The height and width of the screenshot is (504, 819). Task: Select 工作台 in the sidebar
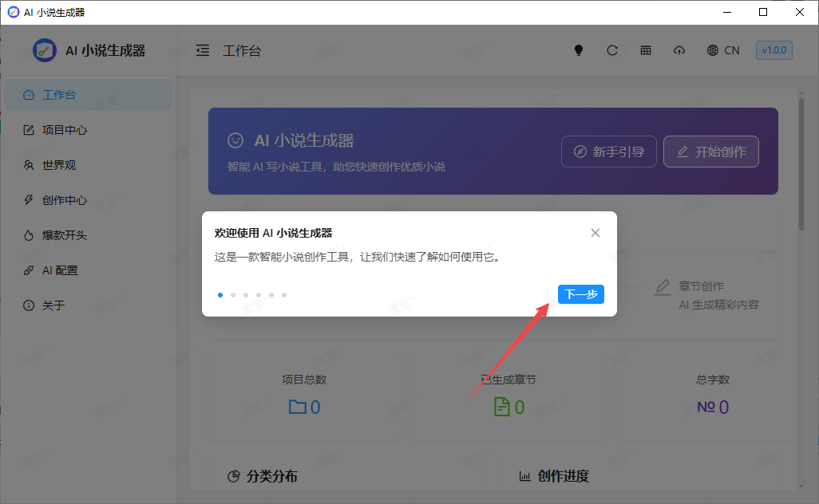point(58,95)
